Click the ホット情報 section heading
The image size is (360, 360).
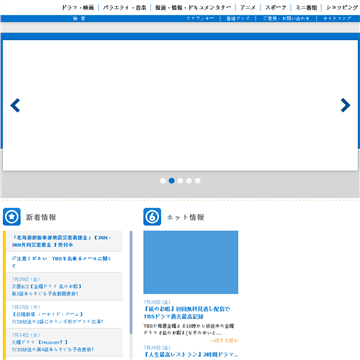[185, 217]
